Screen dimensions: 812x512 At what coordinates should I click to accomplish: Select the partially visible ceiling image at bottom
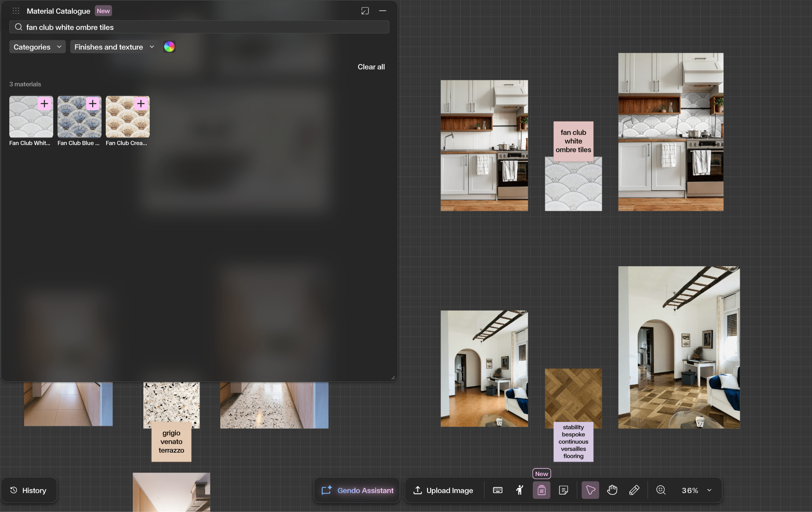click(x=171, y=492)
